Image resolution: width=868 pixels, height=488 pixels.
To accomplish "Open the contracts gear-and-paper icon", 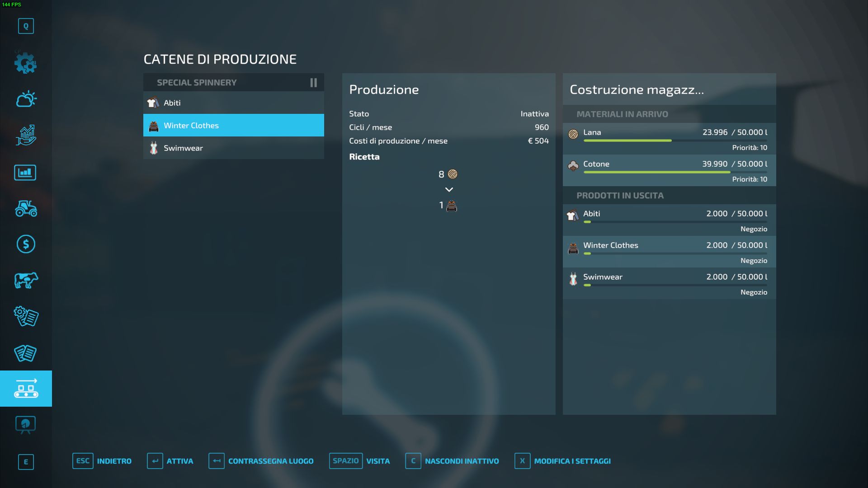I will pos(26,316).
